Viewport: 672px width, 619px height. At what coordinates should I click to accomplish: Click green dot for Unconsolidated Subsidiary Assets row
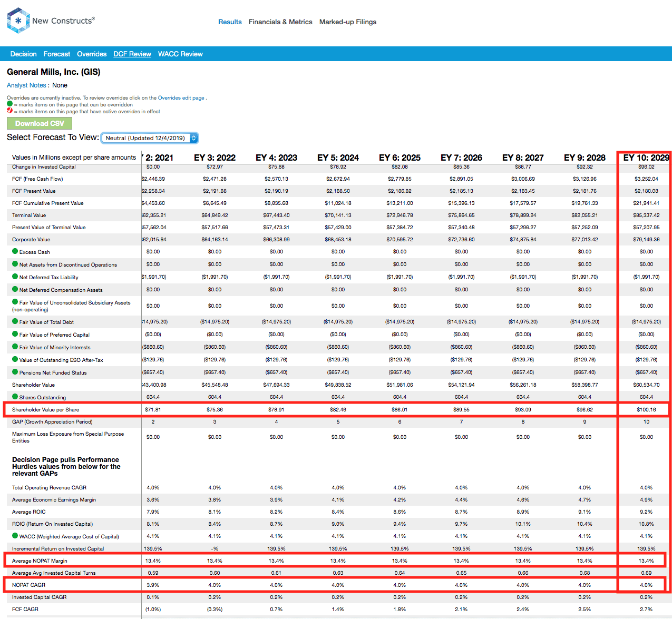tap(15, 302)
